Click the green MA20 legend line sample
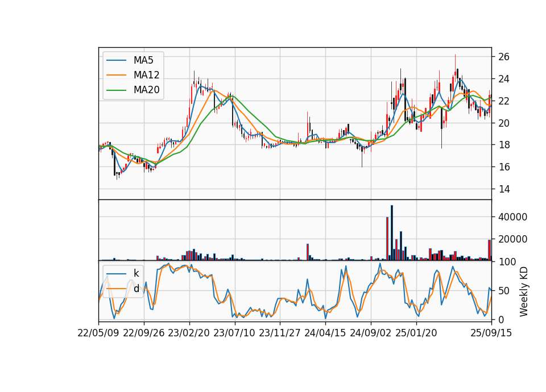The width and height of the screenshot is (546, 392). [x=116, y=90]
